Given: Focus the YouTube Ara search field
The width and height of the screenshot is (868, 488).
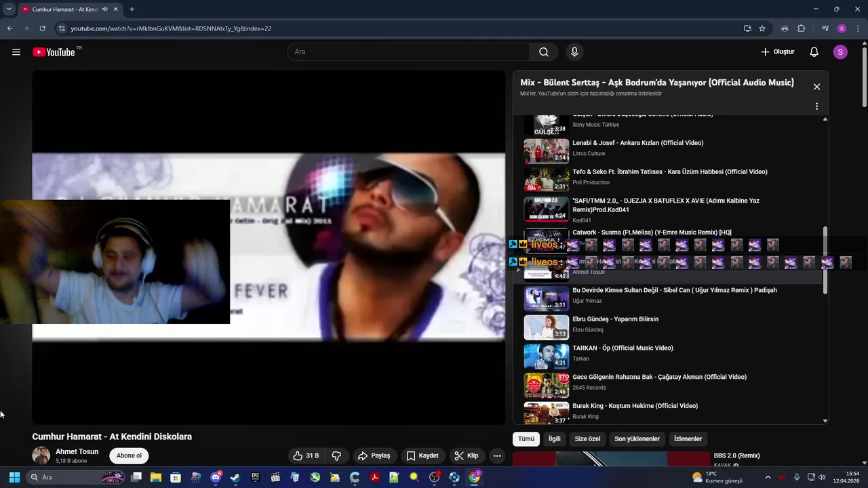Looking at the screenshot, I should [409, 52].
